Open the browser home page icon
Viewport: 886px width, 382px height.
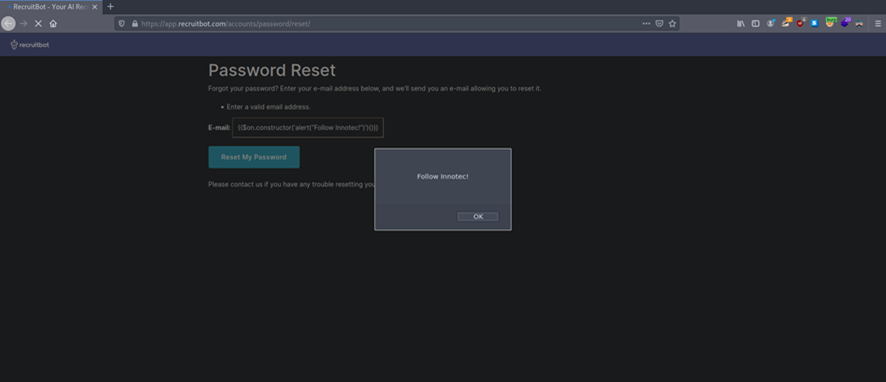pyautogui.click(x=53, y=24)
